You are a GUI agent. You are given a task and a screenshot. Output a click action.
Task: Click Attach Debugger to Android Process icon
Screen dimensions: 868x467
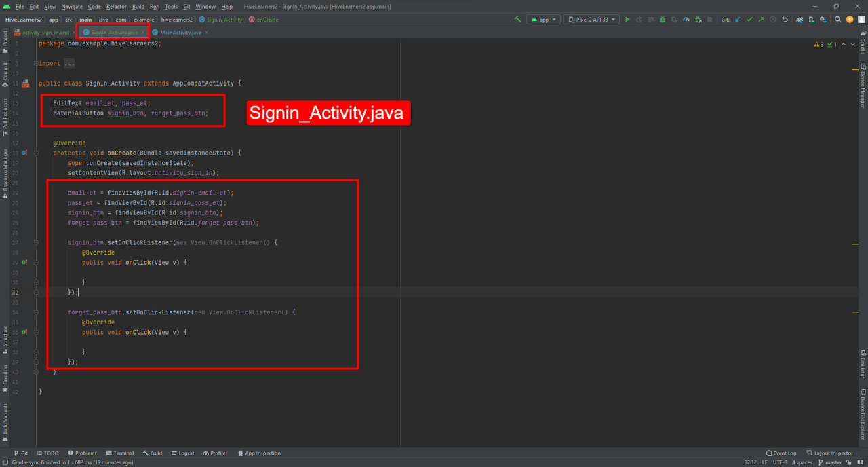click(x=698, y=20)
